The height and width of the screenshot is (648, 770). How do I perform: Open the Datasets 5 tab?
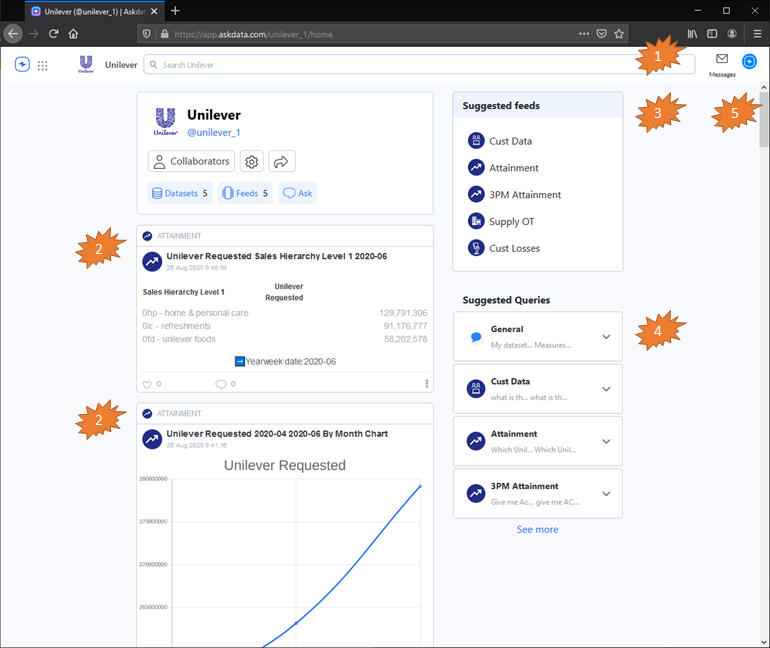tap(180, 193)
